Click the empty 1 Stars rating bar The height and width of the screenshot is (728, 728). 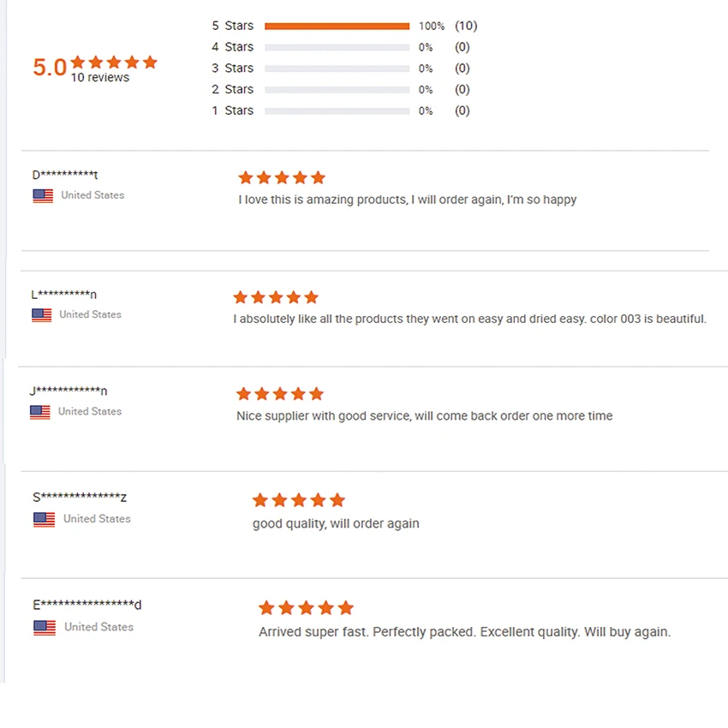click(x=337, y=111)
